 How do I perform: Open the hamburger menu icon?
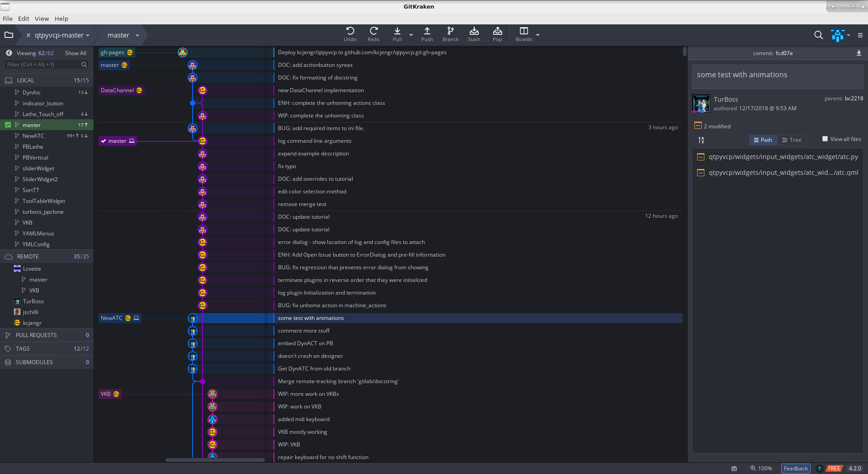[x=860, y=35]
